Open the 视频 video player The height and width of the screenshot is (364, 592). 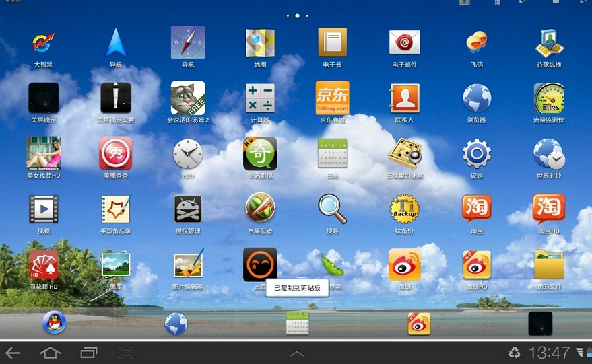(x=43, y=209)
